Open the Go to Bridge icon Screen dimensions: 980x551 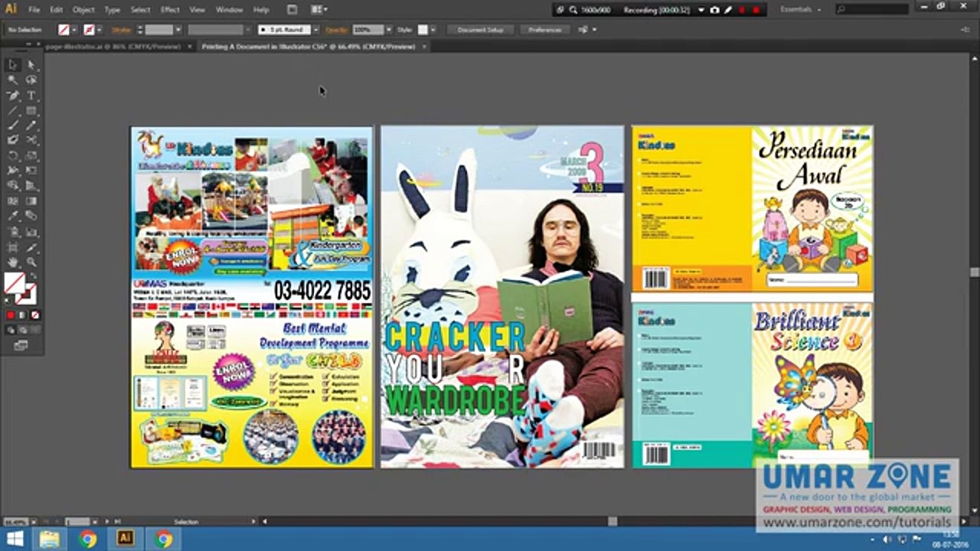coord(292,10)
